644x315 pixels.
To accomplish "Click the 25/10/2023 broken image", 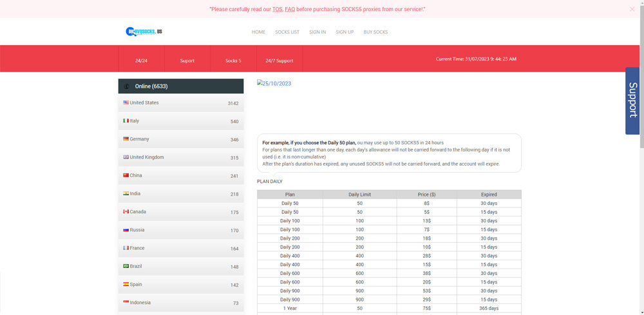I will 274,83.
